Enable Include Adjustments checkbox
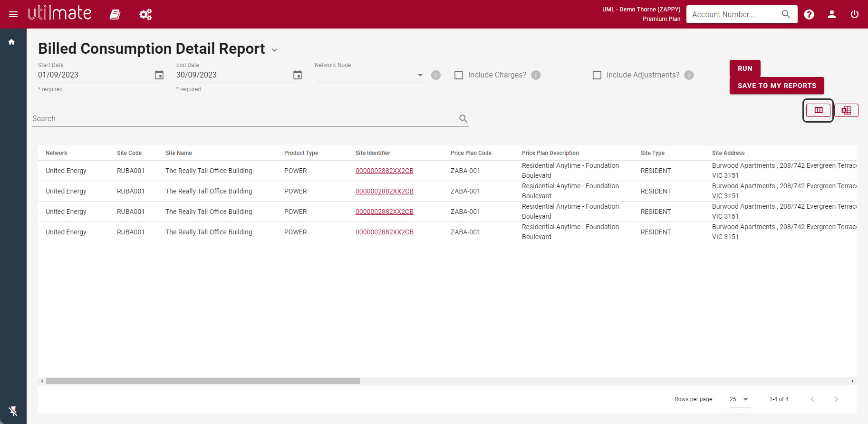868x424 pixels. pos(597,75)
